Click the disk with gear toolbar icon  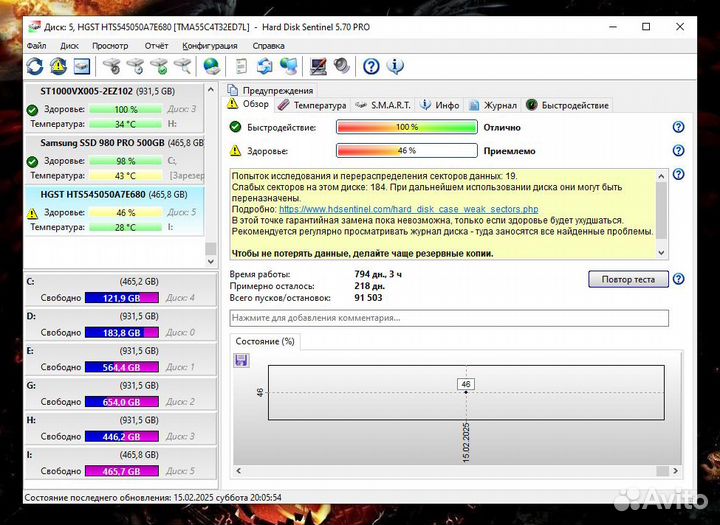tap(112, 67)
